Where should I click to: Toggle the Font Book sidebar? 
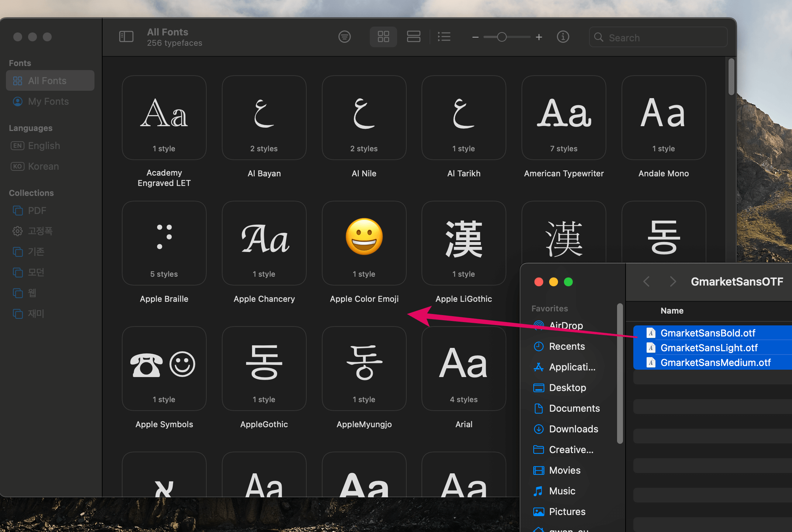[126, 37]
